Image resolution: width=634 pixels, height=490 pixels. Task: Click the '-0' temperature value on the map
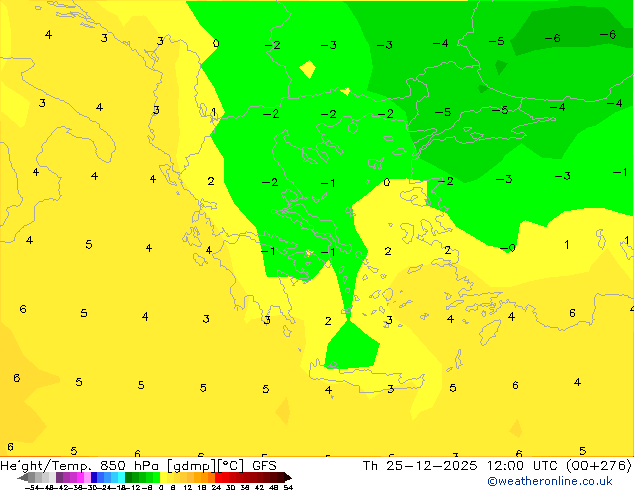[507, 247]
